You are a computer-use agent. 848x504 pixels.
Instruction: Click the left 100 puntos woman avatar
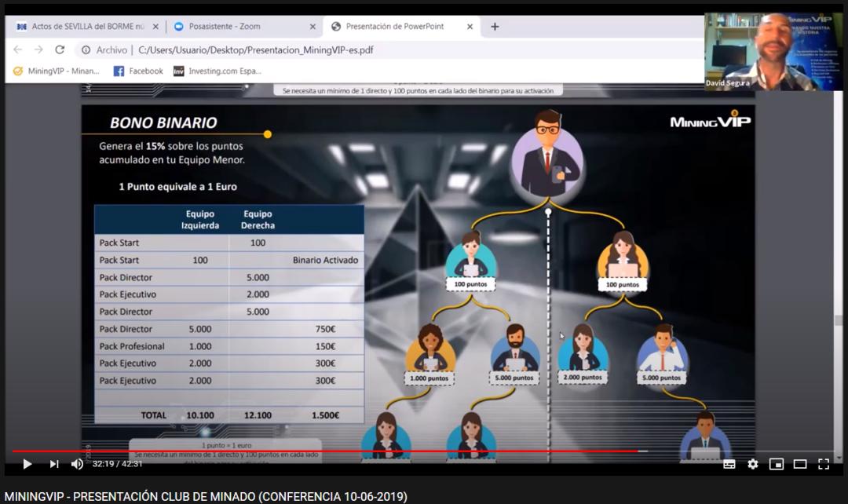pyautogui.click(x=470, y=254)
